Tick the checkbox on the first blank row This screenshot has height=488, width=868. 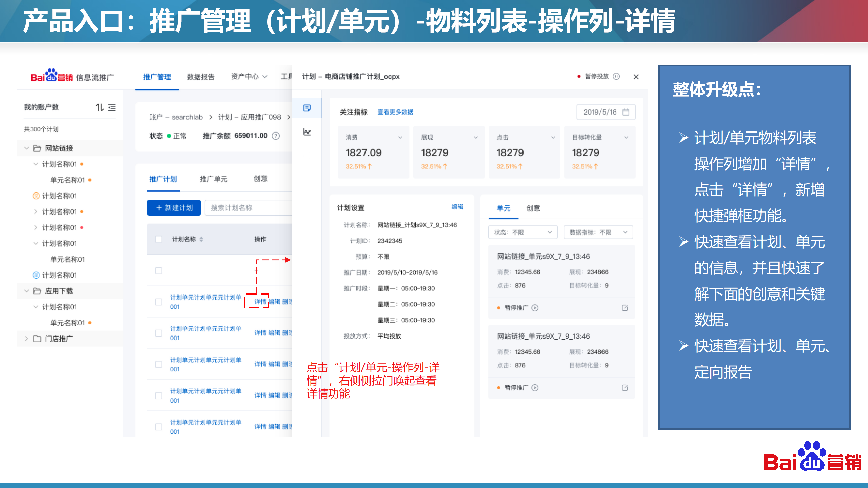pos(158,271)
